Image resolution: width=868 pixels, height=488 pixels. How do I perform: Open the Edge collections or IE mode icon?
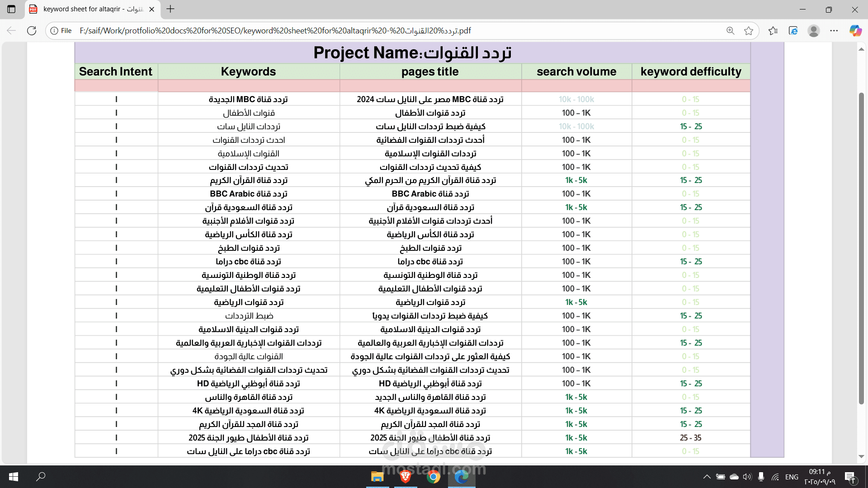click(x=793, y=31)
